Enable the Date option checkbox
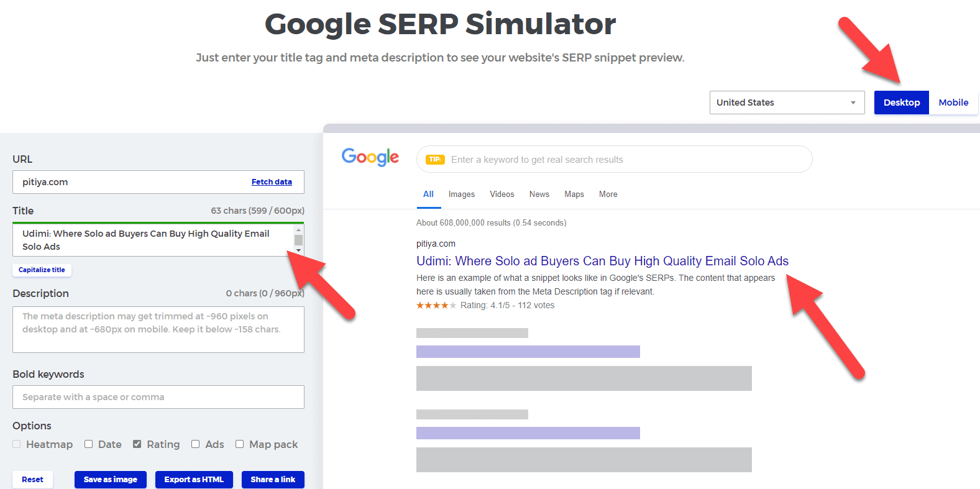 89,444
